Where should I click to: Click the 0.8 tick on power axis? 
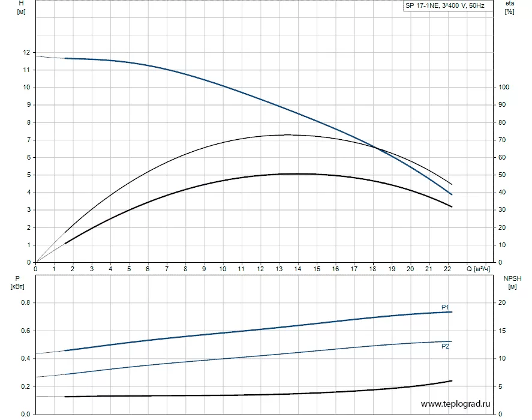pyautogui.click(x=25, y=302)
